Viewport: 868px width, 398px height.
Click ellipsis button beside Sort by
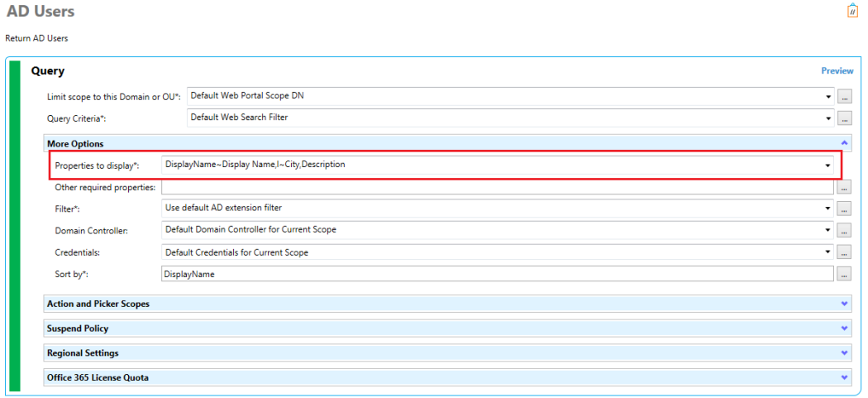844,274
